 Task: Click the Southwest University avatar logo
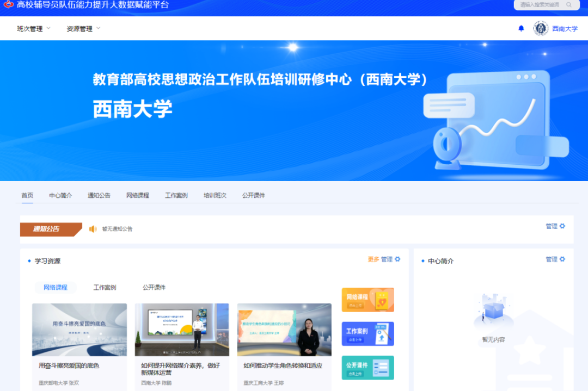click(x=541, y=28)
